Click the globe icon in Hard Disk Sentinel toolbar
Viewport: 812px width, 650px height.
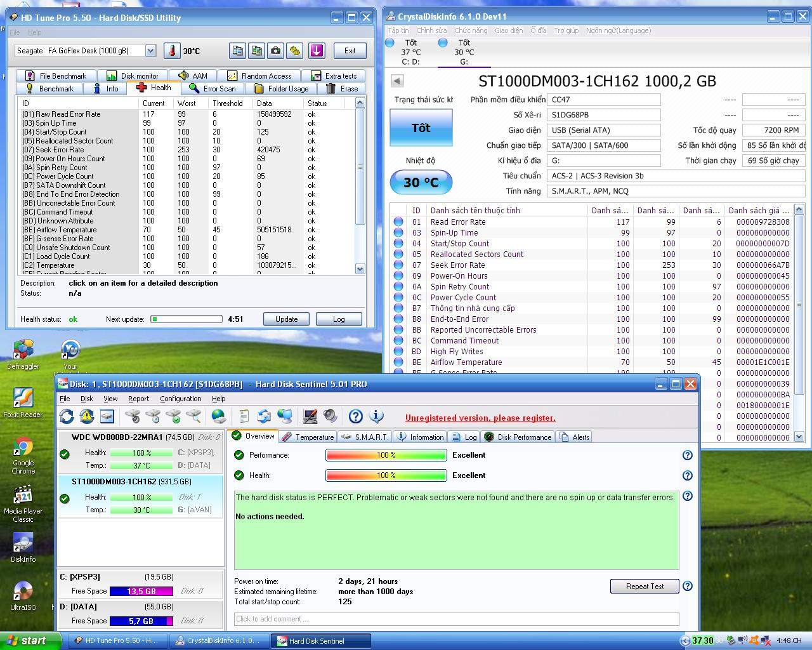[218, 416]
